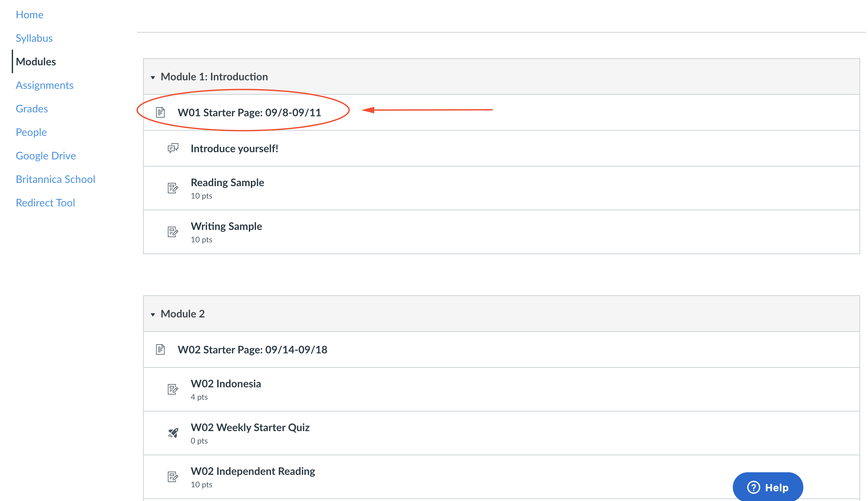Open the Google Drive navigation link
The image size is (868, 501).
click(x=46, y=155)
